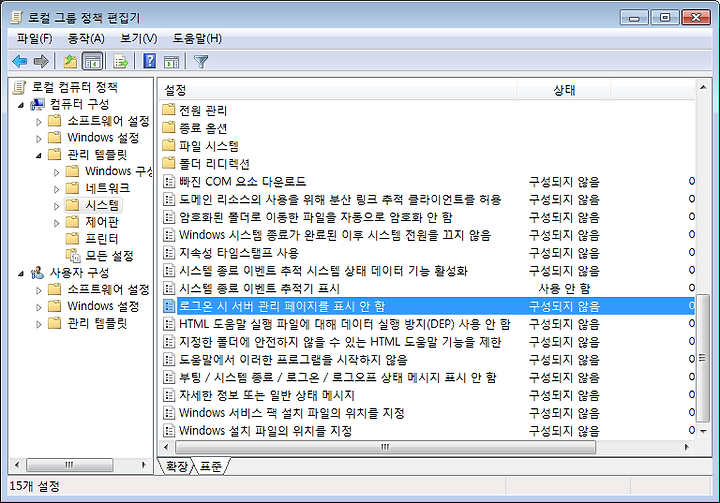720x503 pixels.
Task: Select the 모든 설정 tree item
Action: coord(109,255)
